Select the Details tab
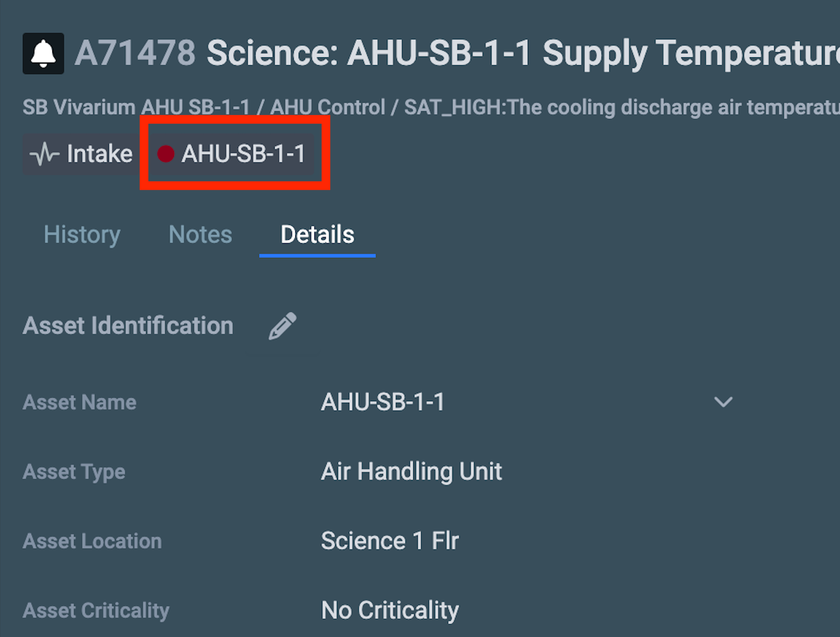This screenshot has width=840, height=637. click(x=317, y=235)
